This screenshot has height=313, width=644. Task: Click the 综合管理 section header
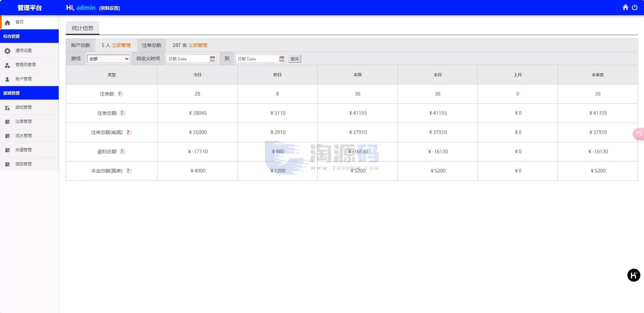(29, 36)
